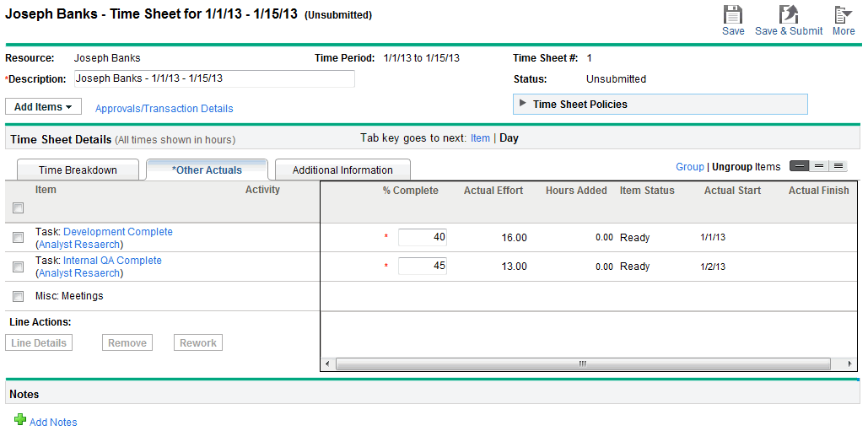
Task: Open Approvals/Transaction Details link
Action: [164, 109]
